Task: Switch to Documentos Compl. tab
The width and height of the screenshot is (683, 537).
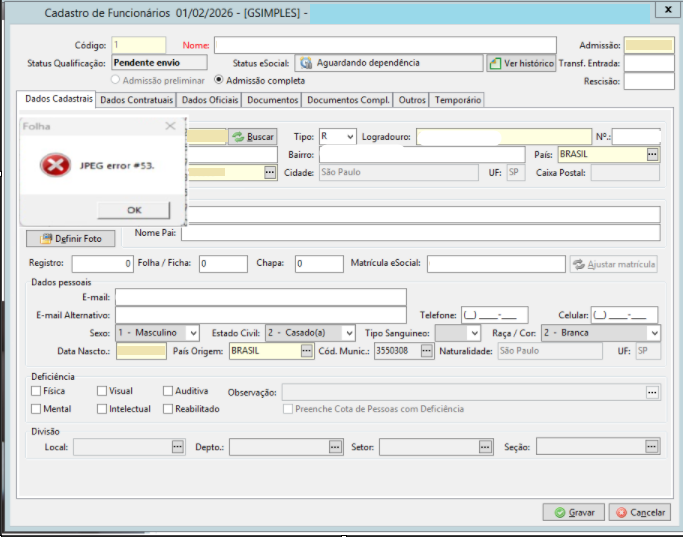Action: coord(348,100)
